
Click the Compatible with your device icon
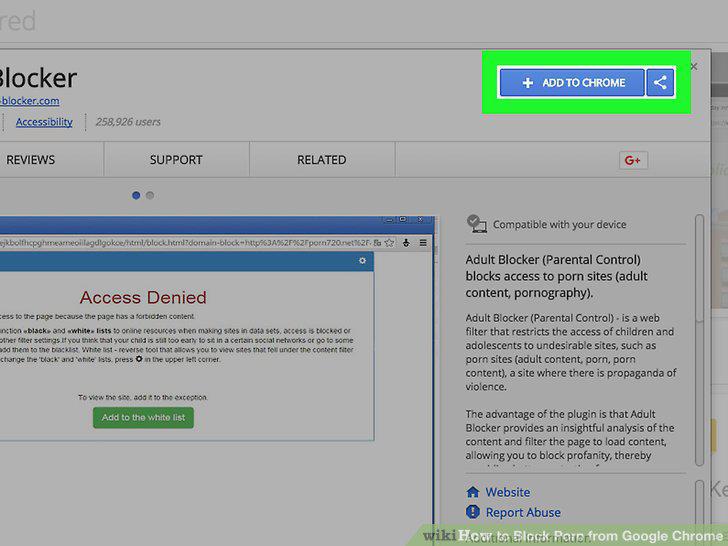pos(476,224)
